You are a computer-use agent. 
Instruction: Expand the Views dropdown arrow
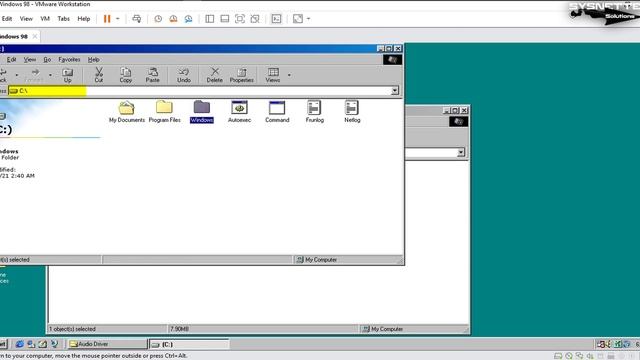tap(289, 75)
